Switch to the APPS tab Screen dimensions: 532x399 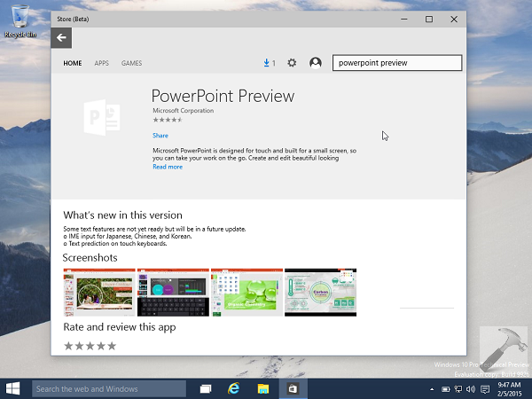102,63
